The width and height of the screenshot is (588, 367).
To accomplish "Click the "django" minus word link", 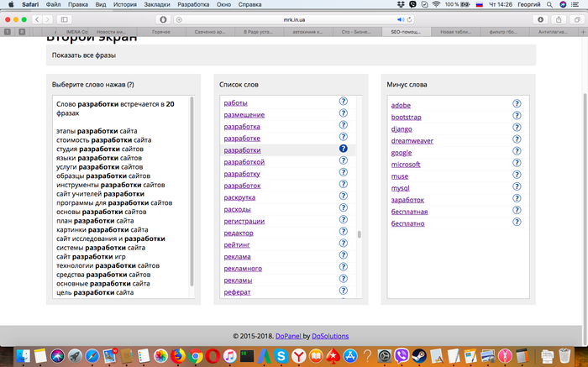I will [x=401, y=128].
